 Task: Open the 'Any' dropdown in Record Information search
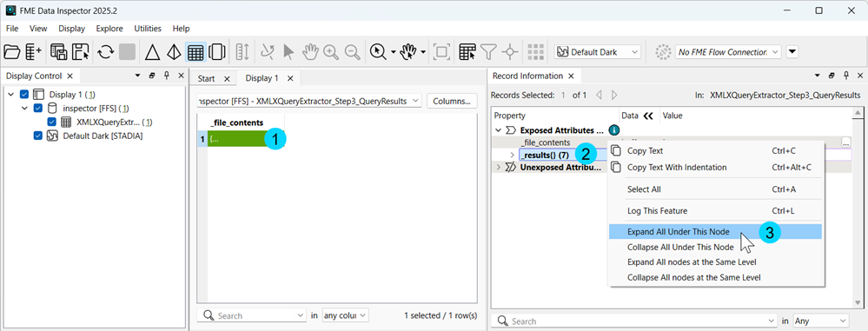tap(820, 321)
